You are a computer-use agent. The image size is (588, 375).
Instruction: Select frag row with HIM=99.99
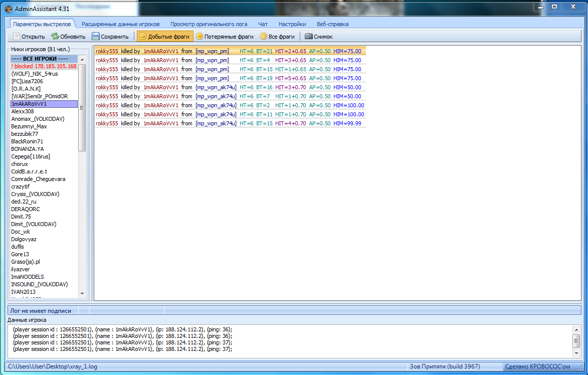[230, 123]
